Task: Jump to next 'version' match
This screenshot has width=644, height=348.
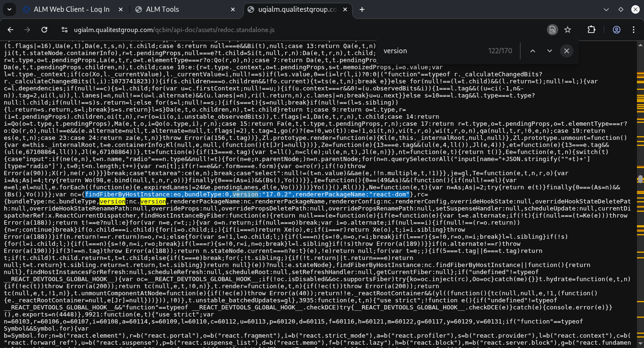Action: pyautogui.click(x=549, y=51)
